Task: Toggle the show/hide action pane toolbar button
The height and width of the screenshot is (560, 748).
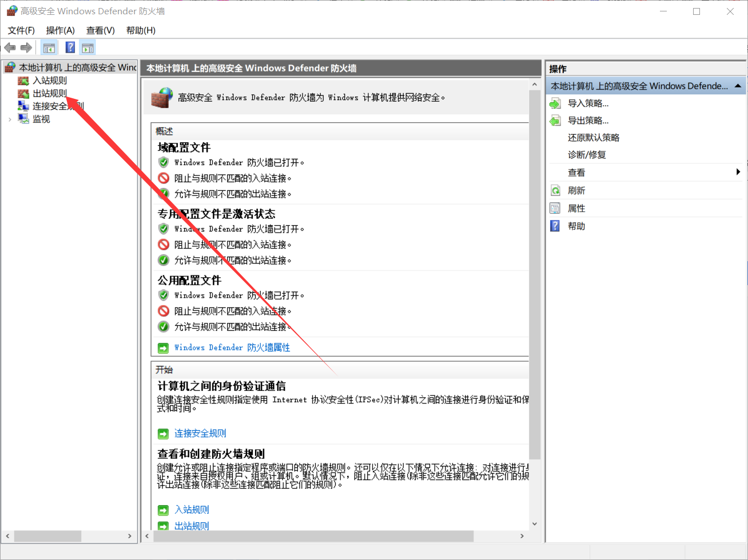Action: (87, 47)
